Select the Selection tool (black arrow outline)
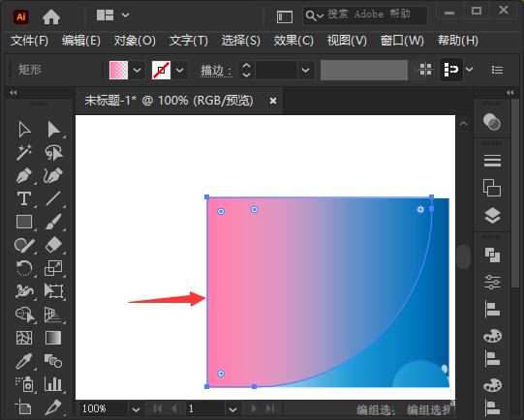Image resolution: width=524 pixels, height=420 pixels. (24, 130)
